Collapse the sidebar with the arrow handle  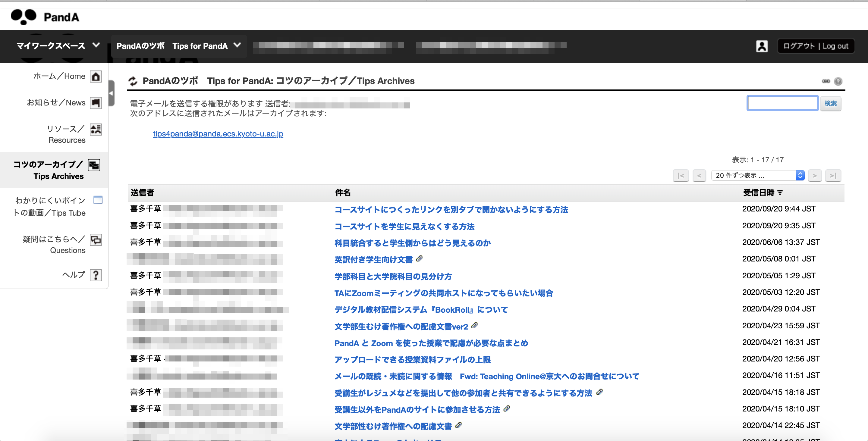111,93
